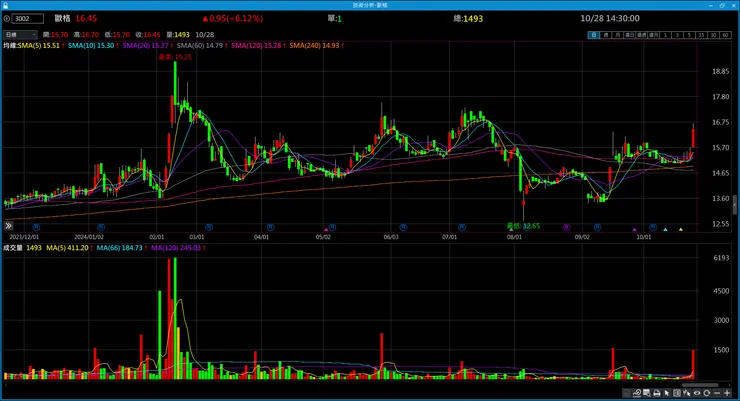Click the circular event marker near 07/01
Viewport: 740px width, 401px height.
[x=462, y=227]
